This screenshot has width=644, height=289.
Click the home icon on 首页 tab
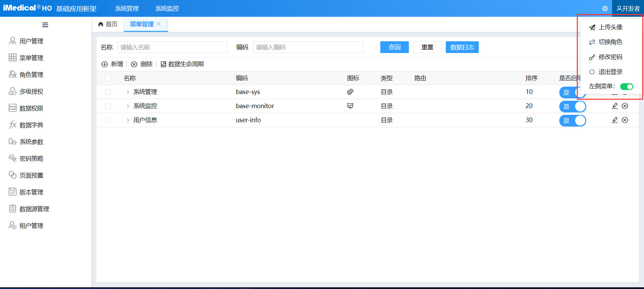(100, 24)
